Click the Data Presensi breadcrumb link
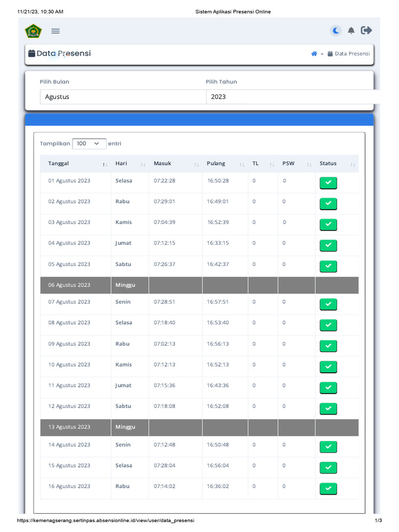 [x=352, y=54]
